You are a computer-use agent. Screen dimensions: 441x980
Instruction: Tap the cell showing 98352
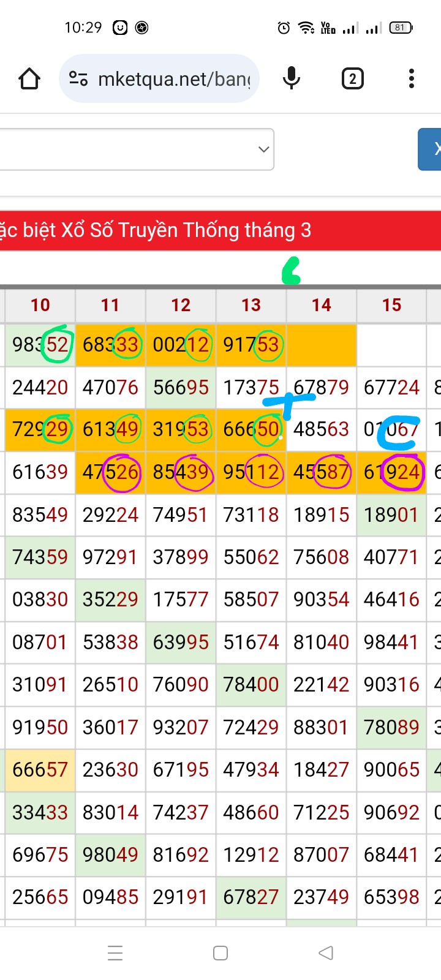pyautogui.click(x=40, y=345)
